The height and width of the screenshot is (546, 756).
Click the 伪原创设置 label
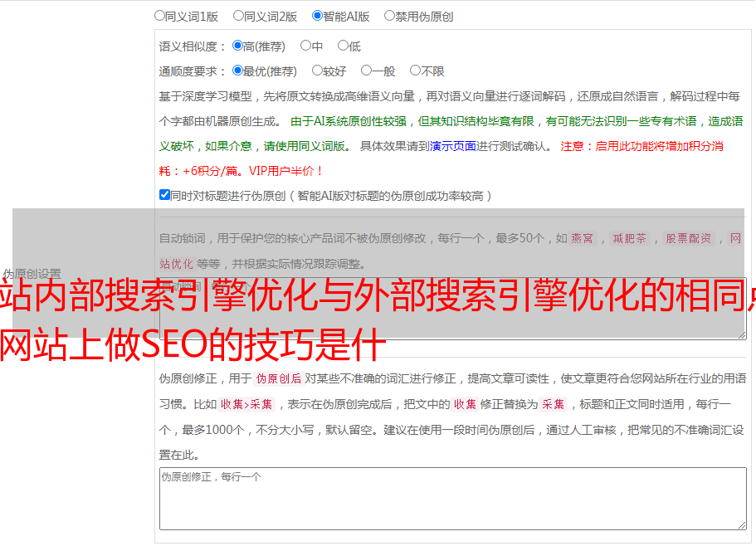click(32, 274)
